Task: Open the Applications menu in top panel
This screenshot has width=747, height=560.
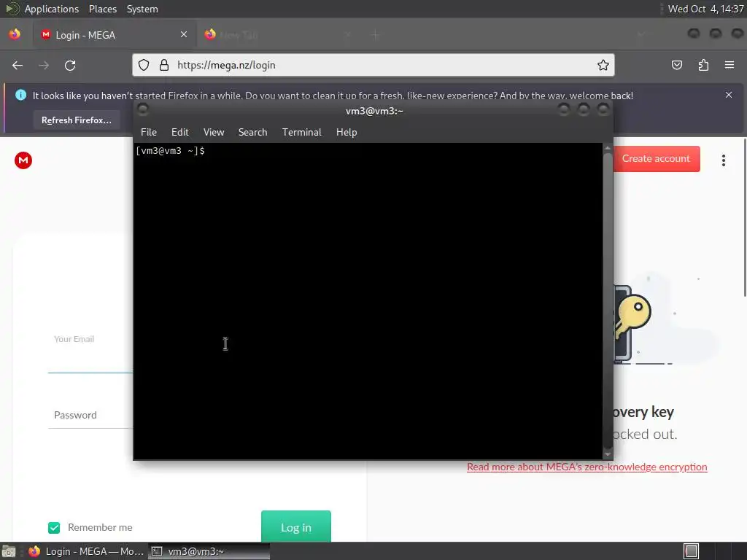Action: point(52,9)
